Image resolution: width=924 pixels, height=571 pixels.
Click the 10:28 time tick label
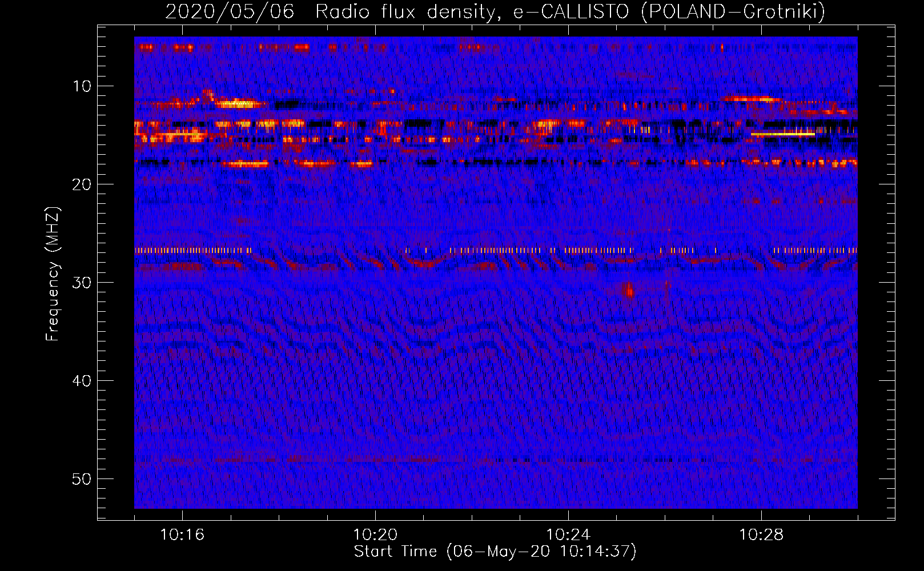coord(761,535)
